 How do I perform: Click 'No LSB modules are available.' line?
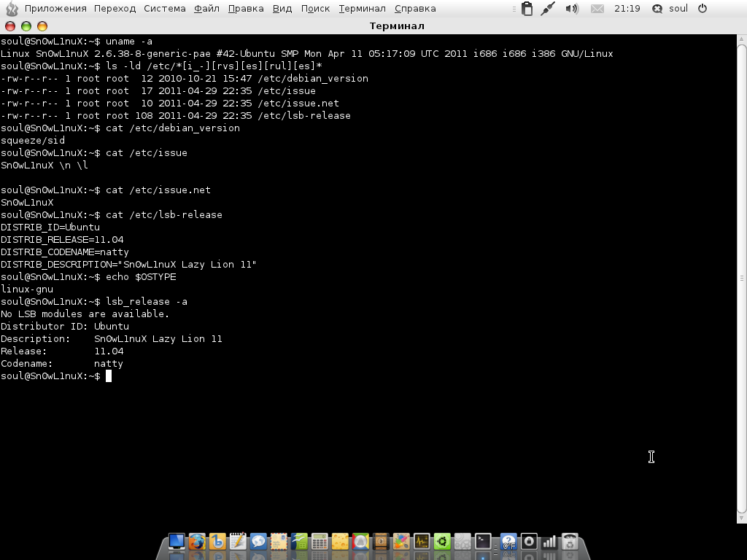[85, 314]
